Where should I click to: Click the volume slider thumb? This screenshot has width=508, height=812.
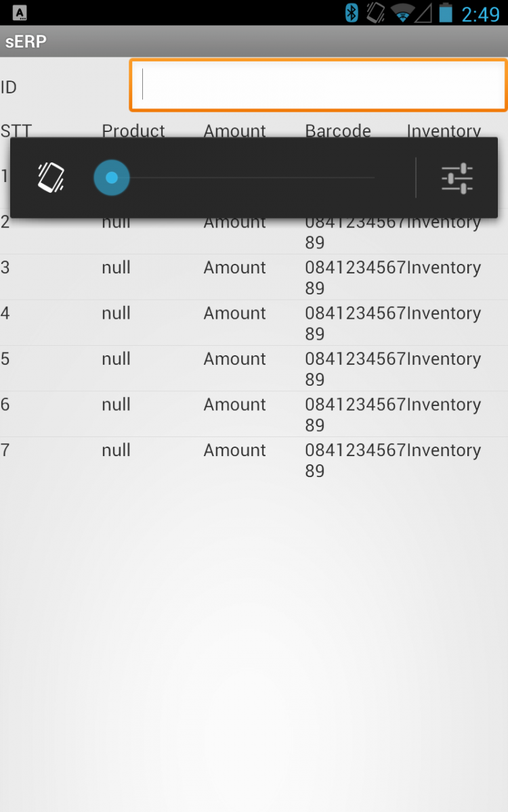(x=112, y=178)
